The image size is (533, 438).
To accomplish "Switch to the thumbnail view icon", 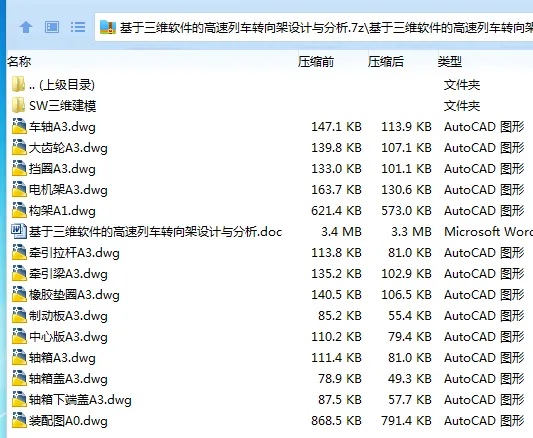I will pyautogui.click(x=52, y=27).
